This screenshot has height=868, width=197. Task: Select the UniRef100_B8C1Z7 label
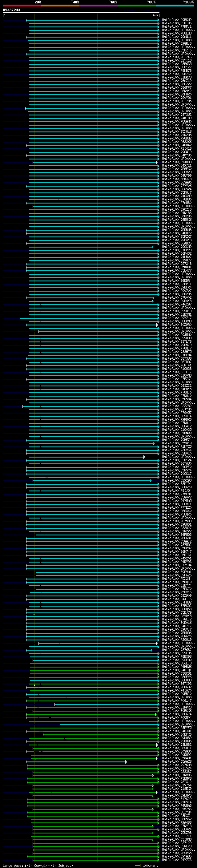click(x=177, y=67)
